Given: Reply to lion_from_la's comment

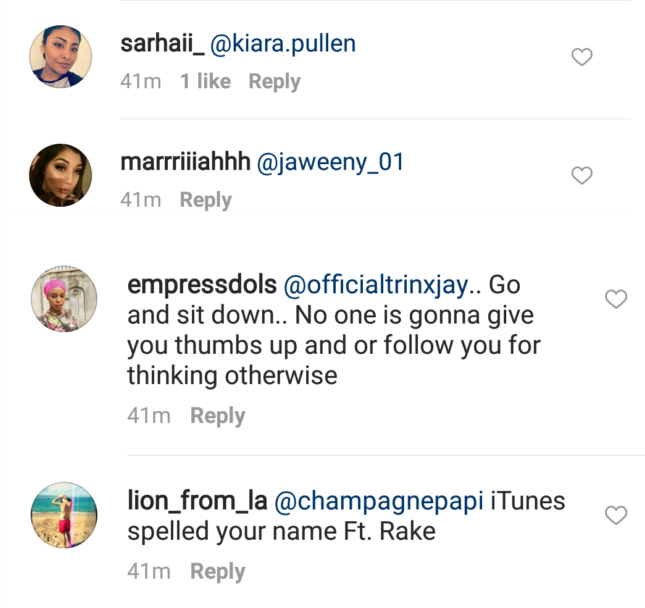Looking at the screenshot, I should coord(218,572).
